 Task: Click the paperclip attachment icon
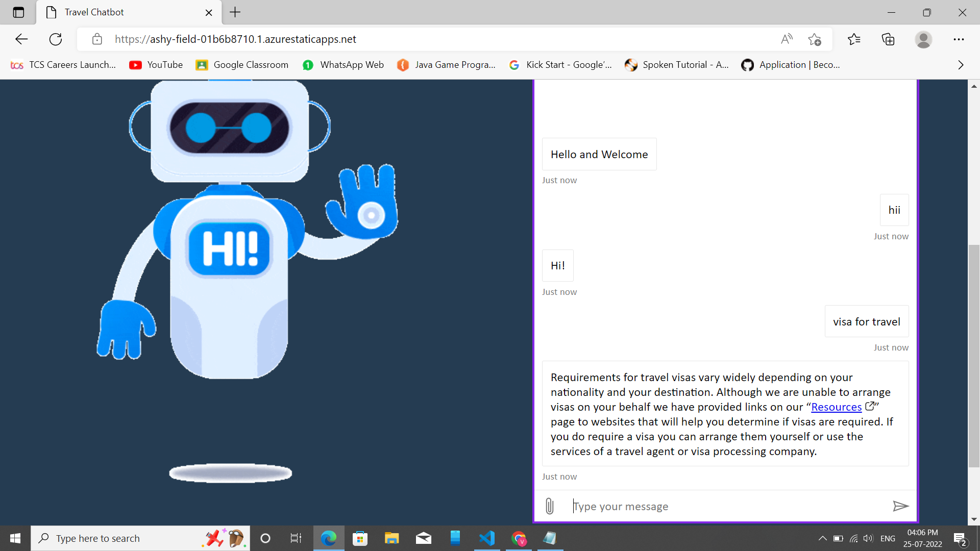coord(549,506)
